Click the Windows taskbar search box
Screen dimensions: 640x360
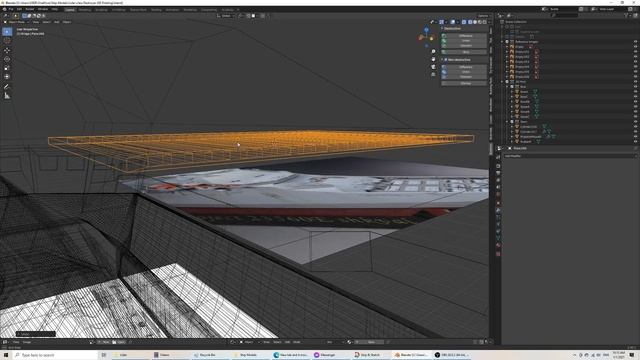click(x=56, y=355)
